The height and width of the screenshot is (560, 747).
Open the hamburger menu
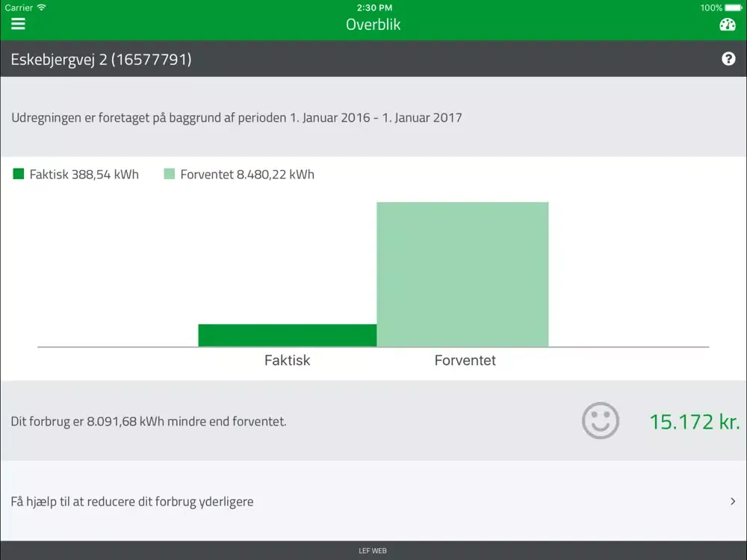pos(18,24)
